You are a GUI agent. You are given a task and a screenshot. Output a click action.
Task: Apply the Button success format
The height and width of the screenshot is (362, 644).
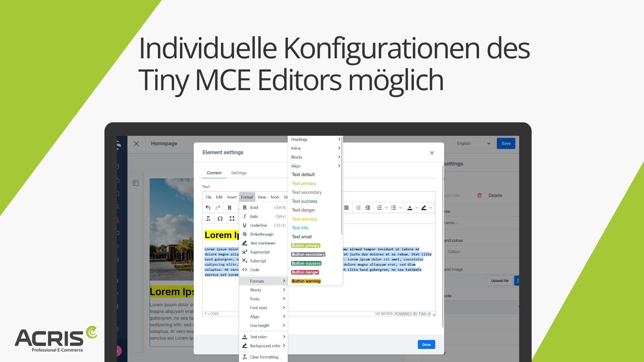click(306, 263)
